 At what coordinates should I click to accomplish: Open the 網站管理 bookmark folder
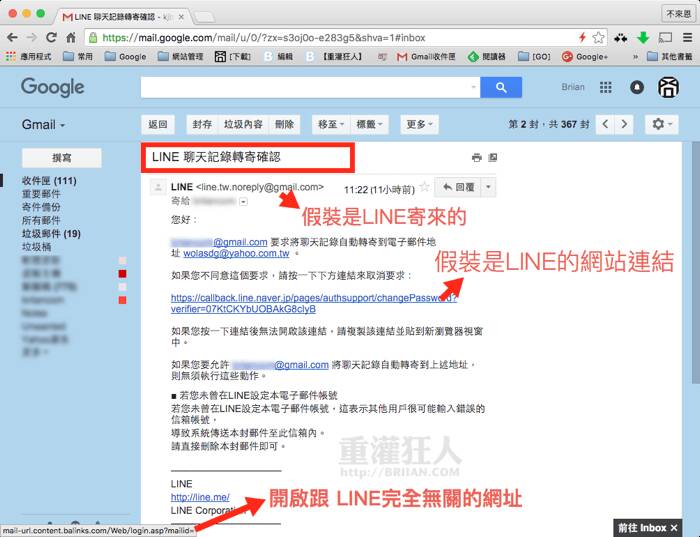[x=181, y=57]
